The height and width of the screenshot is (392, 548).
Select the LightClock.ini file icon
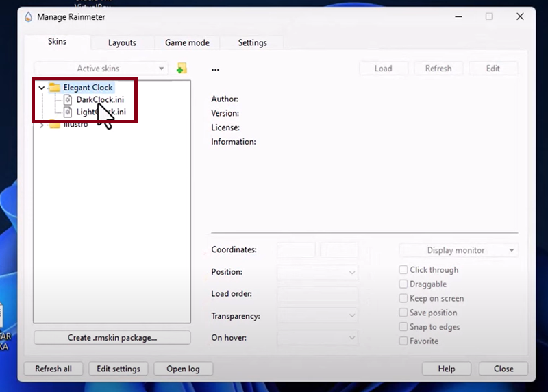(x=68, y=112)
